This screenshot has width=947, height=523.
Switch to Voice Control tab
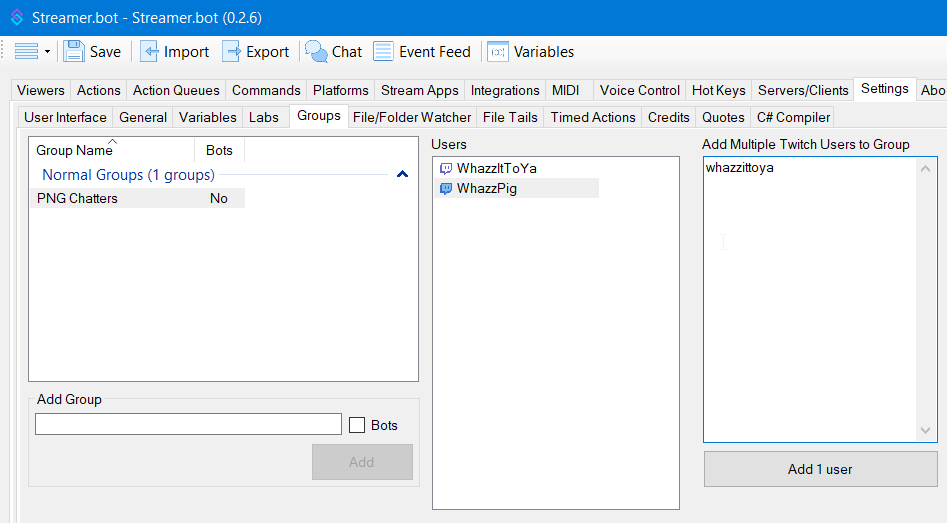[640, 90]
